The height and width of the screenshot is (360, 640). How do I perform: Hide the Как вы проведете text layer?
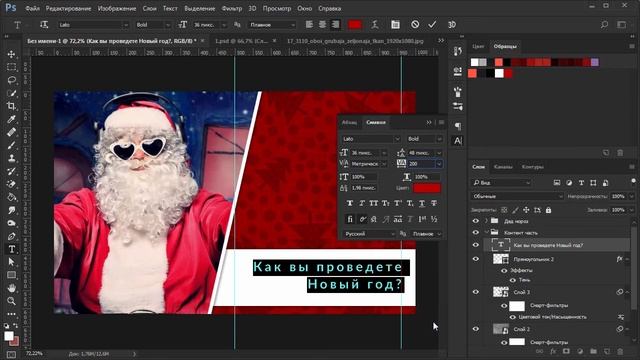click(x=476, y=245)
